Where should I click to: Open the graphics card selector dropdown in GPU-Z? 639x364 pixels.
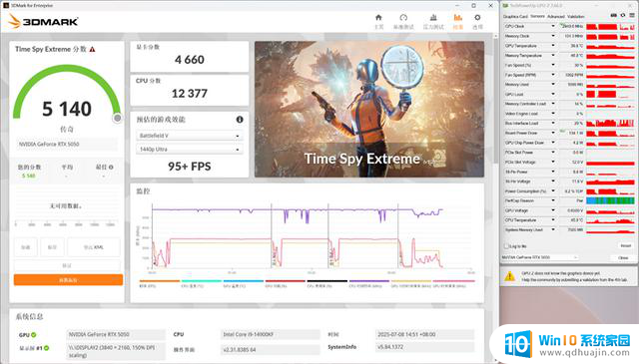(x=540, y=257)
